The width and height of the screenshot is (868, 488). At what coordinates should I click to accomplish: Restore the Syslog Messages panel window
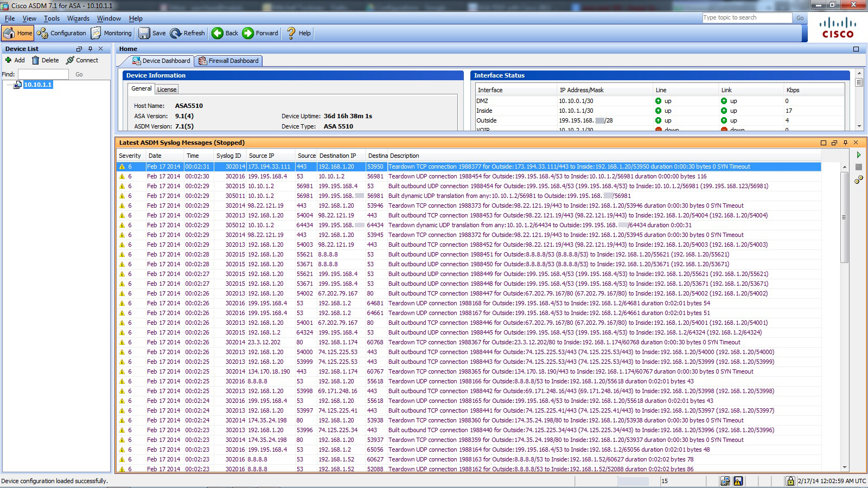click(834, 143)
